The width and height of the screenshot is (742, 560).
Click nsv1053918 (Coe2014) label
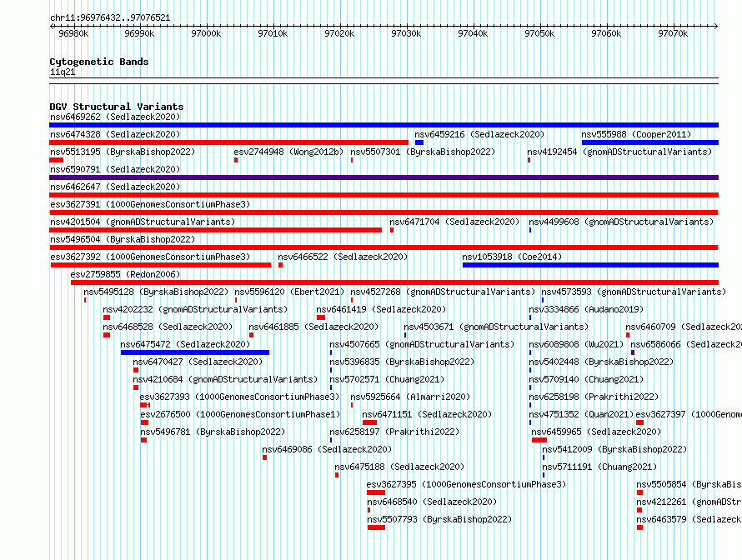point(512,257)
